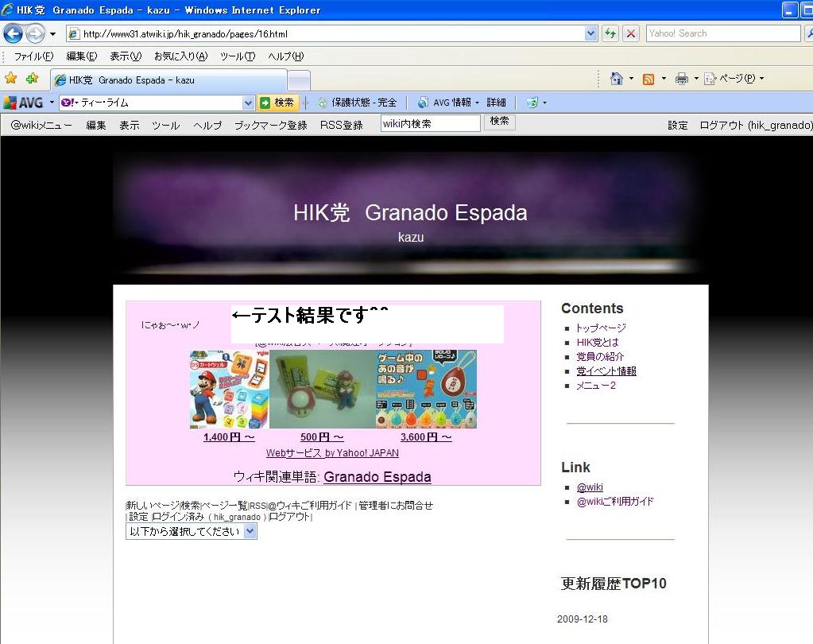Viewport: 813px width, 644px height.
Task: Open the 以下から選択してください dropdown
Action: coord(250,531)
